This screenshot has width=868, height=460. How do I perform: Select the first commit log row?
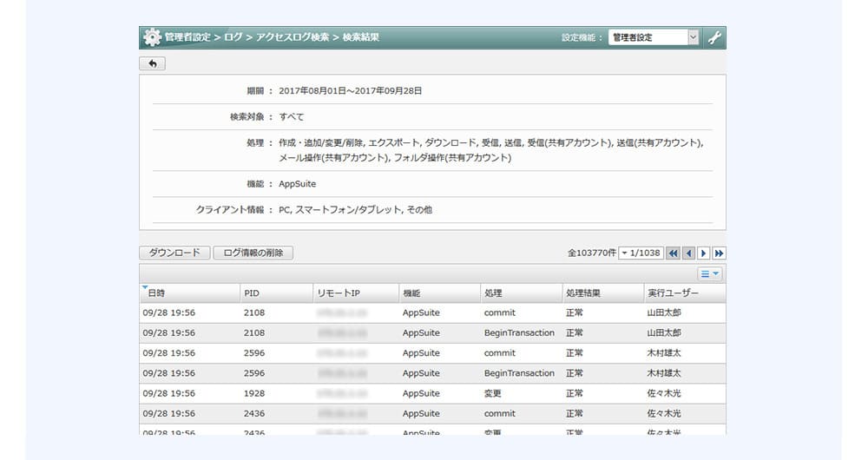432,312
